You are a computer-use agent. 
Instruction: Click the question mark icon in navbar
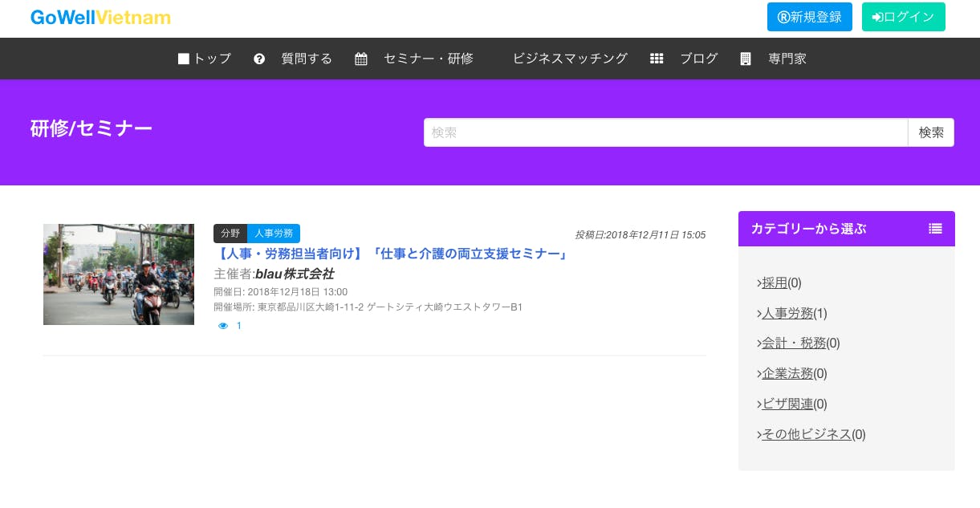259,59
